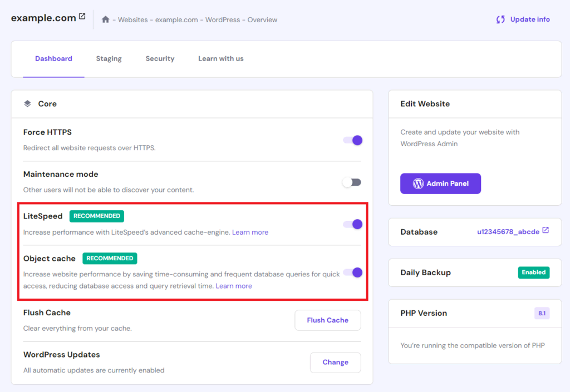570x392 pixels.
Task: Click the example.com page title
Action: [43, 18]
